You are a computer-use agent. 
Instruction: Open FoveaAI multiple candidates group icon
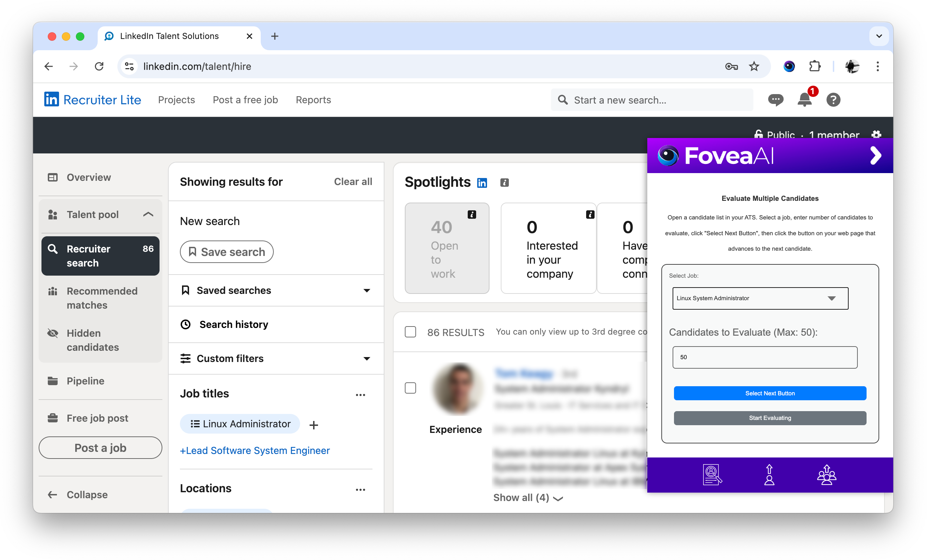tap(826, 475)
